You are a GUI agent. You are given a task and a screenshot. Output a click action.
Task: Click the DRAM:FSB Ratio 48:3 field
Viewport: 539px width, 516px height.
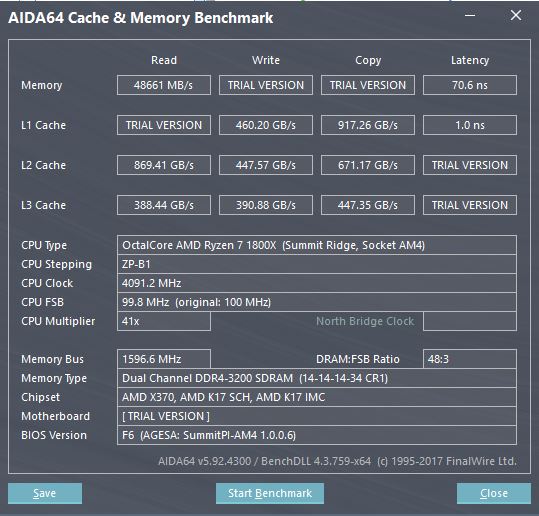[470, 359]
